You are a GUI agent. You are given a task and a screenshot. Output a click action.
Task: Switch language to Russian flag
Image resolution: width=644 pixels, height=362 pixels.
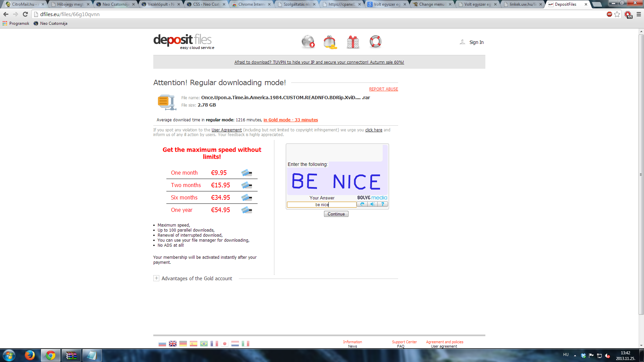point(162,344)
